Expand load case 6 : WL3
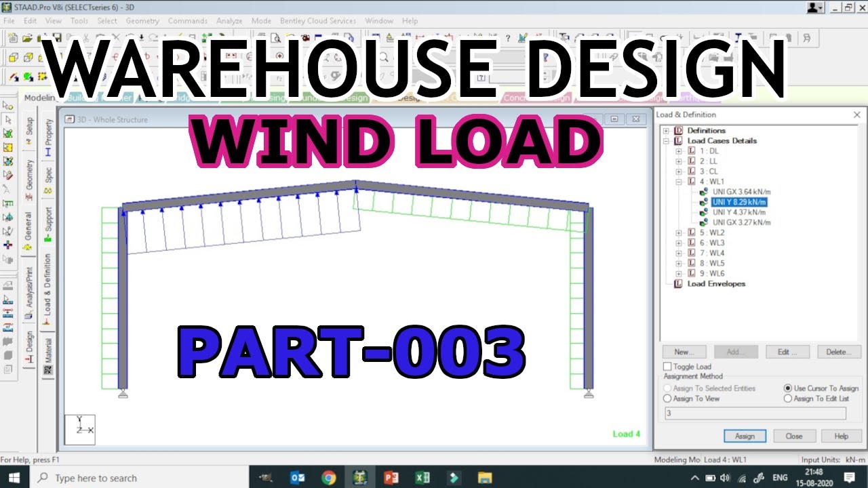 (679, 243)
